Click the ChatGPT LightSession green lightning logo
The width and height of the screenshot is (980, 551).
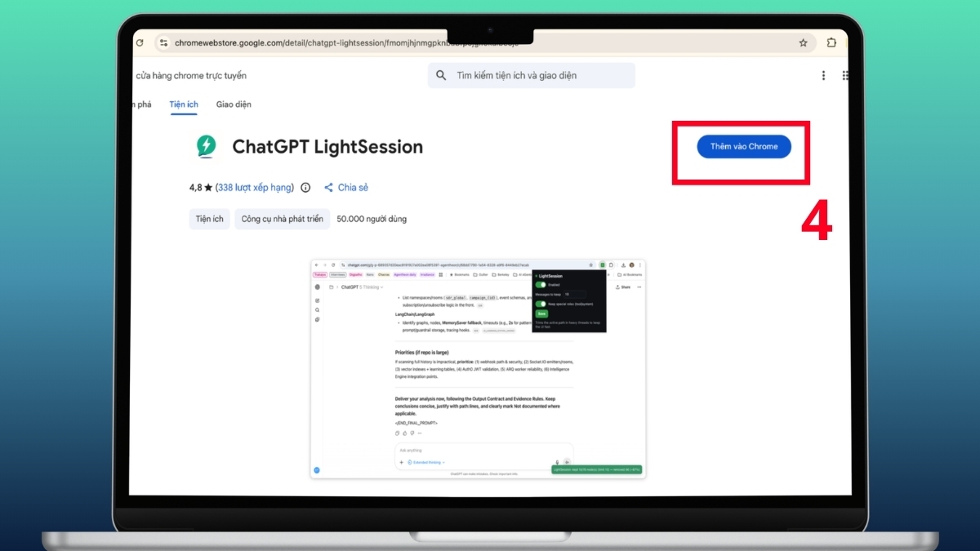(x=206, y=146)
